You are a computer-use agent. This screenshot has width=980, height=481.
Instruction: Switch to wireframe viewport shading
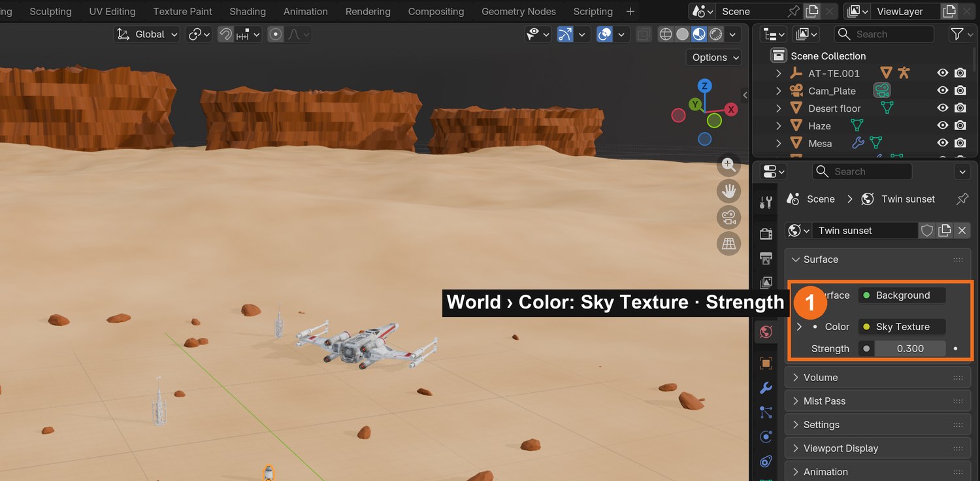coord(666,35)
